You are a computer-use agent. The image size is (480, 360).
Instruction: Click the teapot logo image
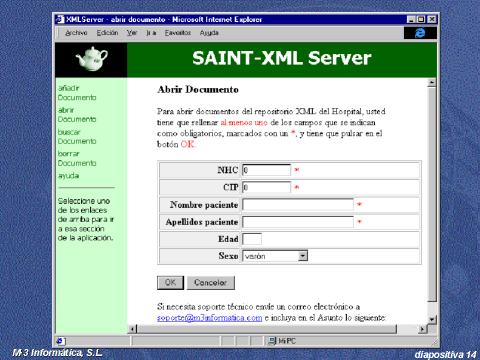(x=91, y=59)
